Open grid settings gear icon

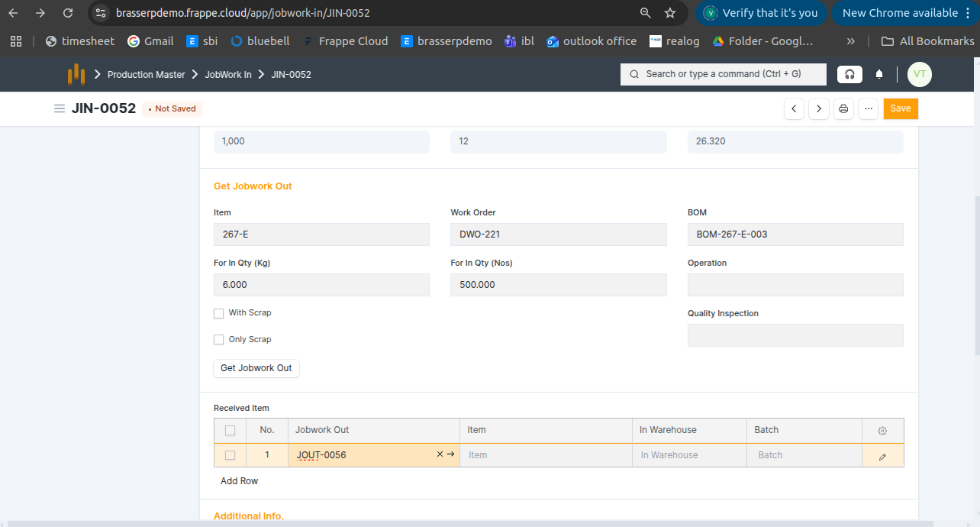pos(882,431)
